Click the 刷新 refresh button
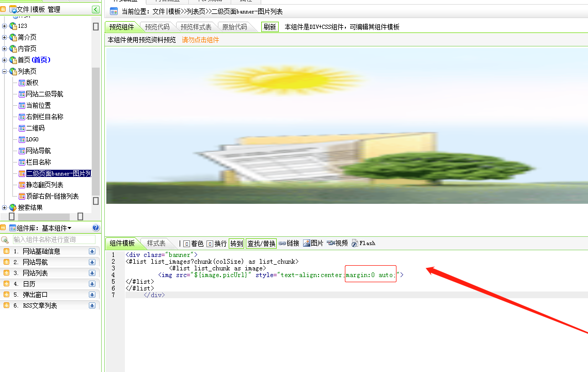This screenshot has width=588, height=372. pyautogui.click(x=269, y=27)
